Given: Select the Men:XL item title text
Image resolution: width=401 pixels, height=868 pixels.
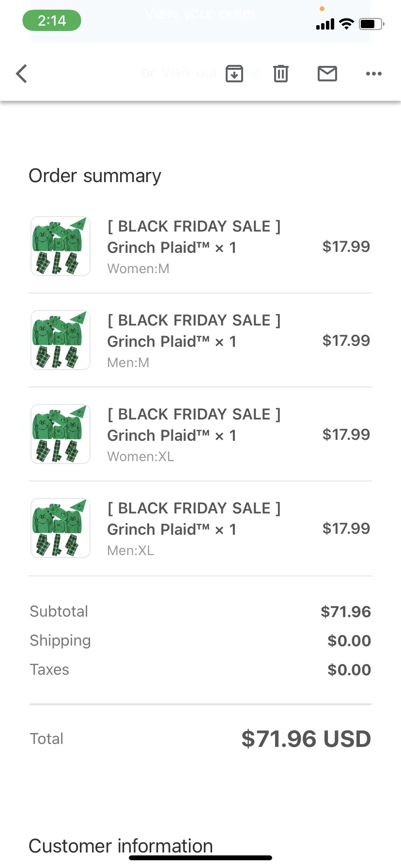Looking at the screenshot, I should tap(194, 519).
